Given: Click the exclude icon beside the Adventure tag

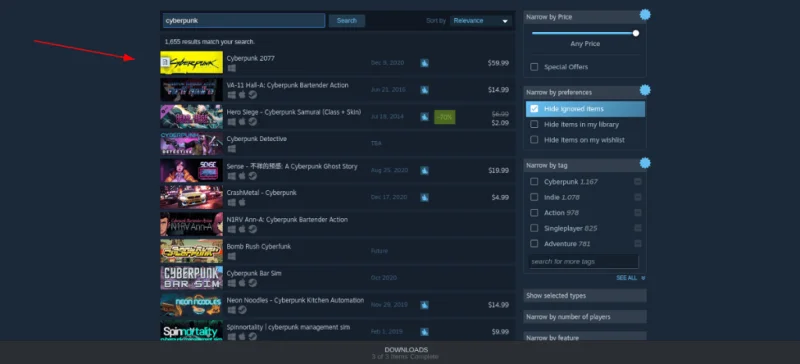Looking at the screenshot, I should point(638,244).
